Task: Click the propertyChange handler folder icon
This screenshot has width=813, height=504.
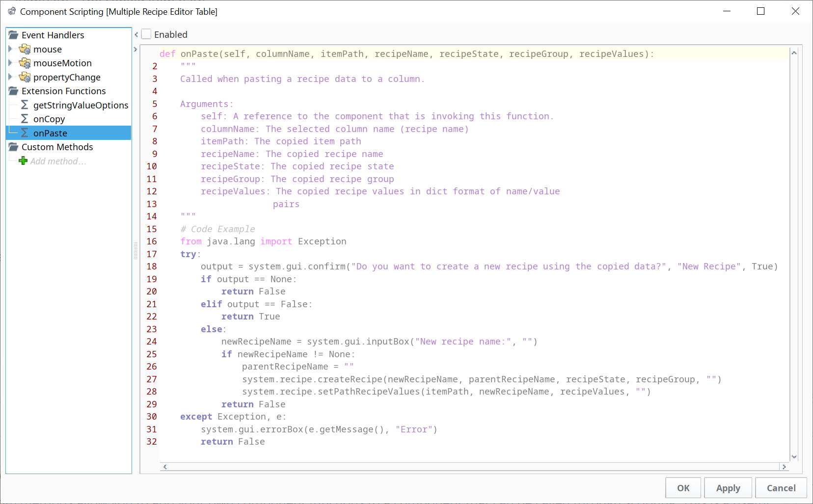Action: click(x=25, y=77)
